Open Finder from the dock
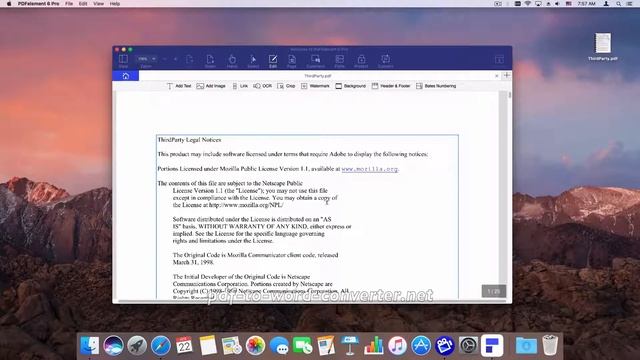Viewport: 640px width, 360px height. pyautogui.click(x=89, y=345)
